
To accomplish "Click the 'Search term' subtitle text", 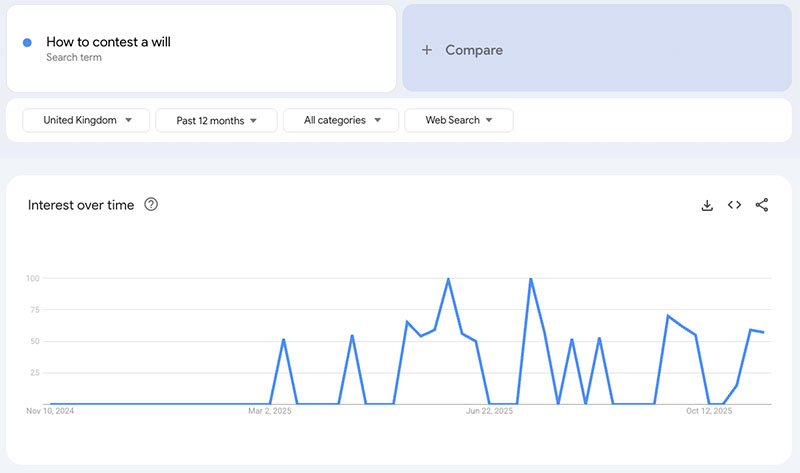I will pyautogui.click(x=74, y=58).
